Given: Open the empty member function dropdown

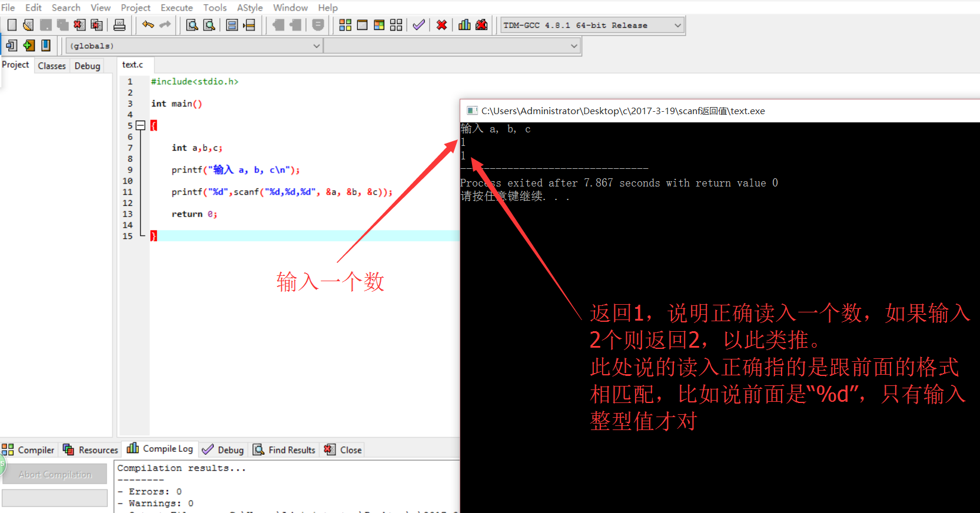Looking at the screenshot, I should pos(452,46).
